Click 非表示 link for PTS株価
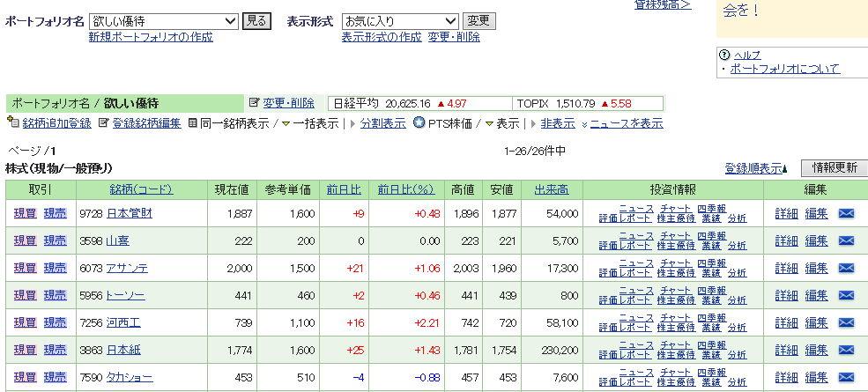Viewport: 868px width, 392px height. coord(558,123)
